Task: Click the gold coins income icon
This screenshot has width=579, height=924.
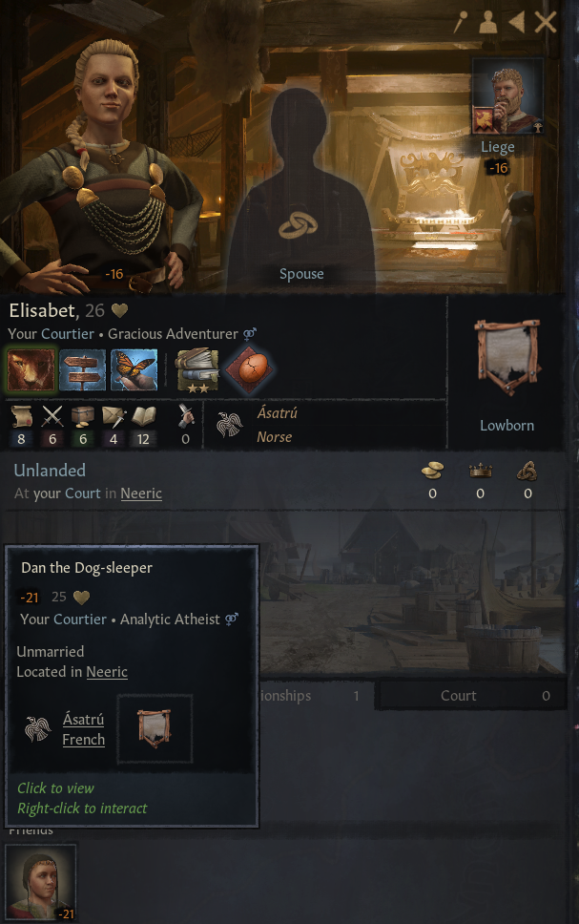Action: pyautogui.click(x=432, y=471)
